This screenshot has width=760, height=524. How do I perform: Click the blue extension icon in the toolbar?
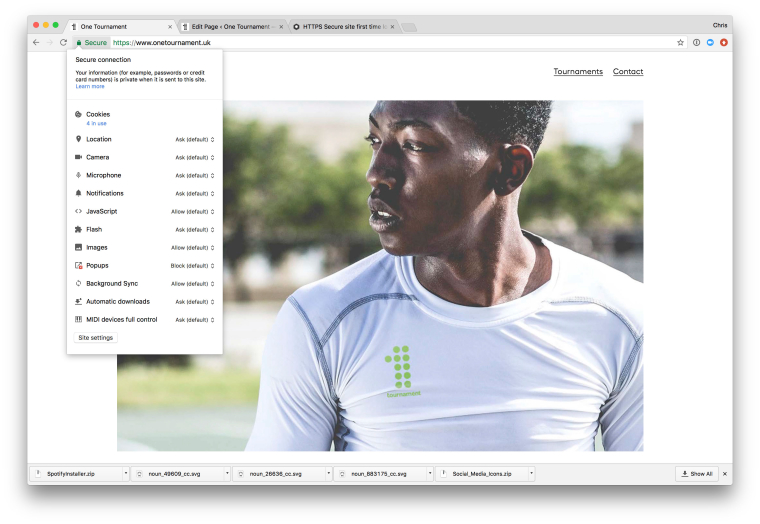710,43
